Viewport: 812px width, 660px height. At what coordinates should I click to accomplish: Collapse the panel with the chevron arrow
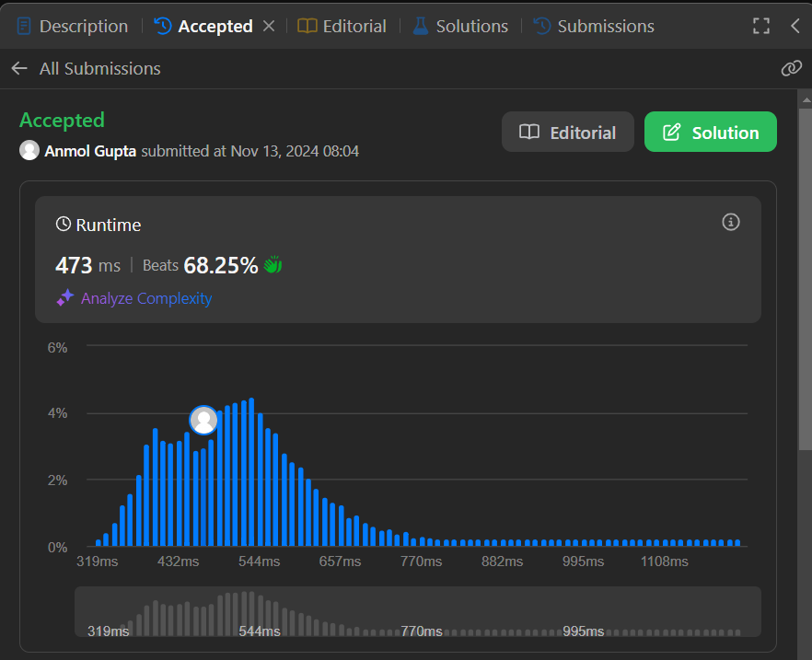795,26
